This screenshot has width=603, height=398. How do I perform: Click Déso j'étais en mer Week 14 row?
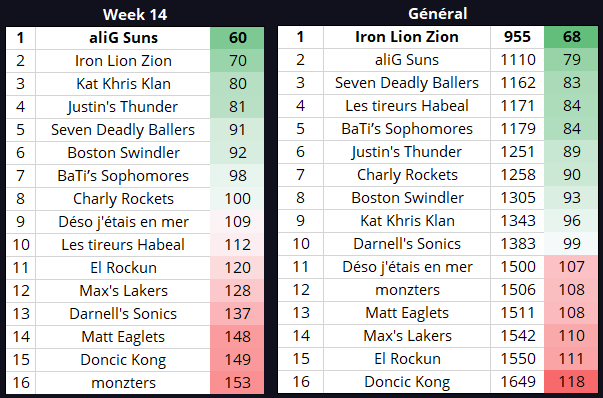(135, 222)
